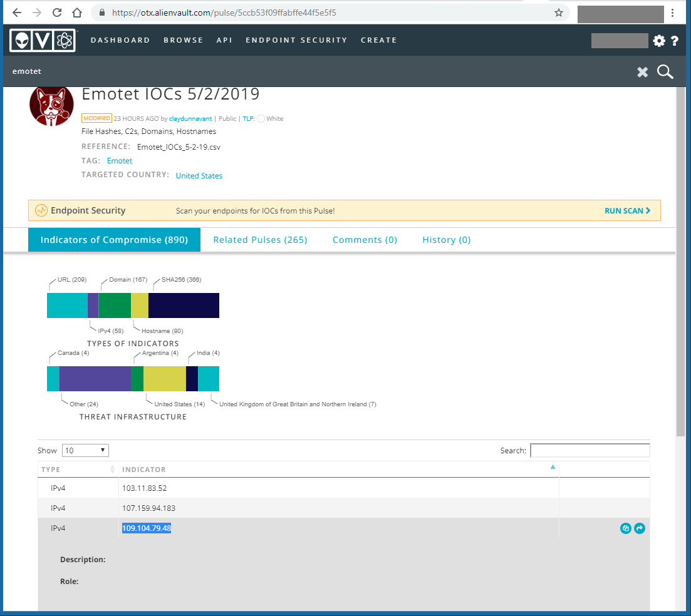Share indicator 109.104.79.48 with the arrow icon
691x616 pixels.
[x=640, y=528]
